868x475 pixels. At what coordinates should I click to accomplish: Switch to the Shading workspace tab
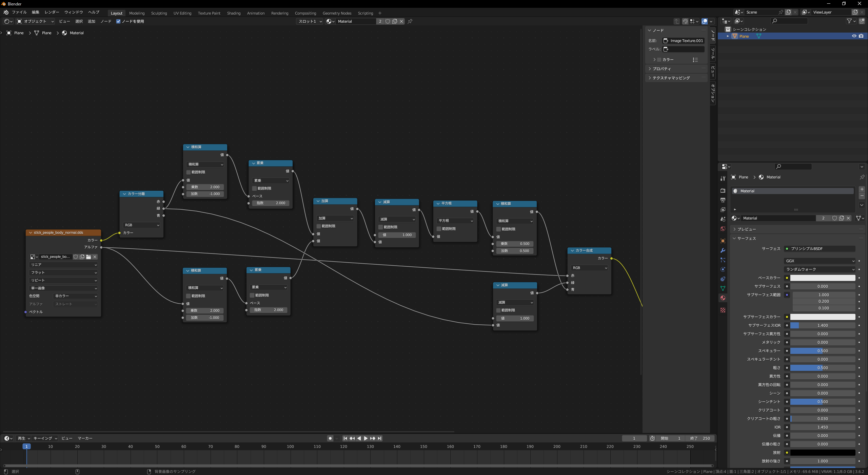[233, 13]
